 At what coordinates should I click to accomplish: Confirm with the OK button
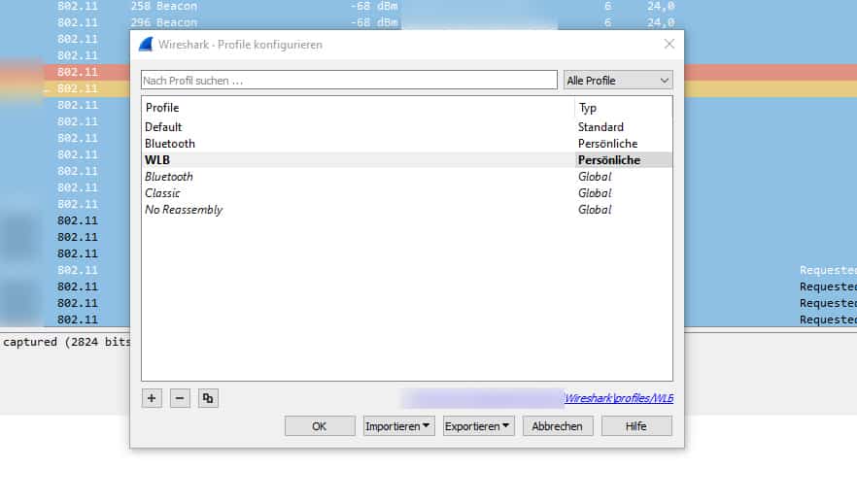(x=320, y=426)
